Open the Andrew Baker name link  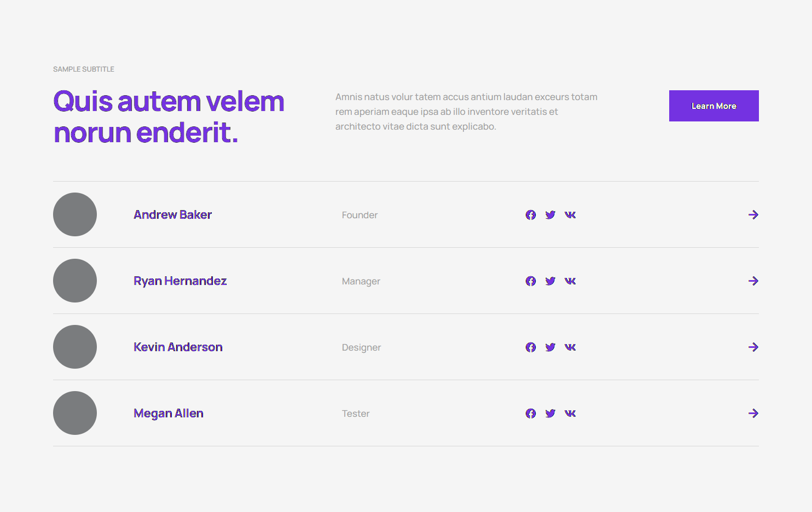tap(172, 215)
